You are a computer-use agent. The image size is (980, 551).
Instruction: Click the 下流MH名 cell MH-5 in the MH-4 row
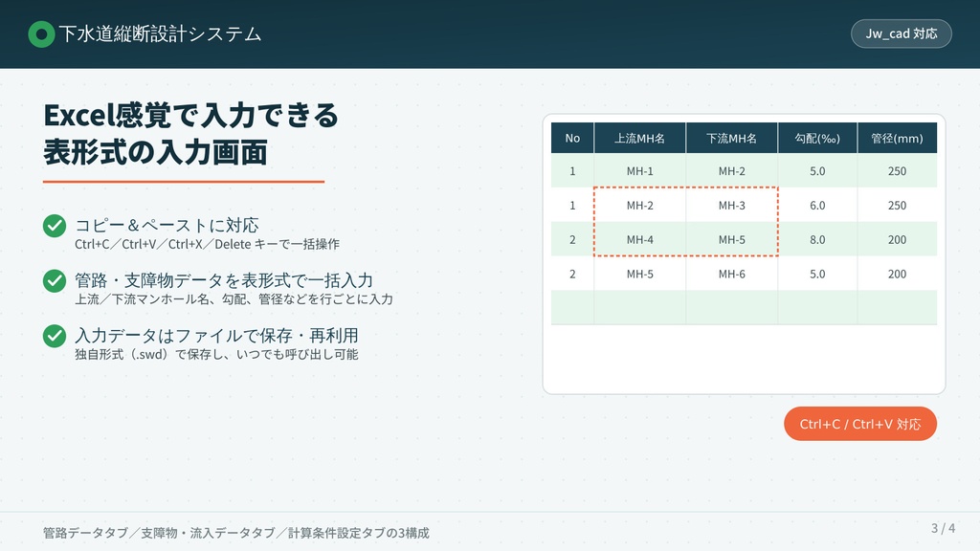[x=731, y=239]
